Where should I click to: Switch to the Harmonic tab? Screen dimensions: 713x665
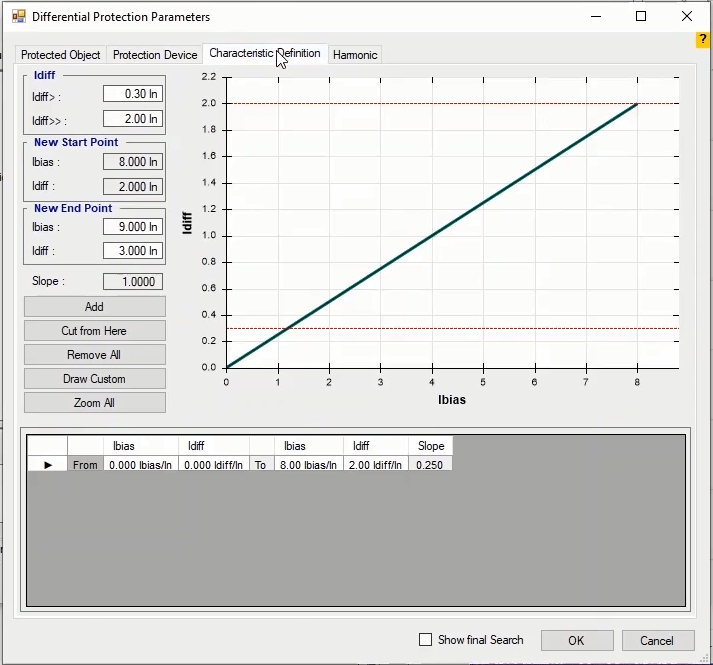[x=355, y=55]
